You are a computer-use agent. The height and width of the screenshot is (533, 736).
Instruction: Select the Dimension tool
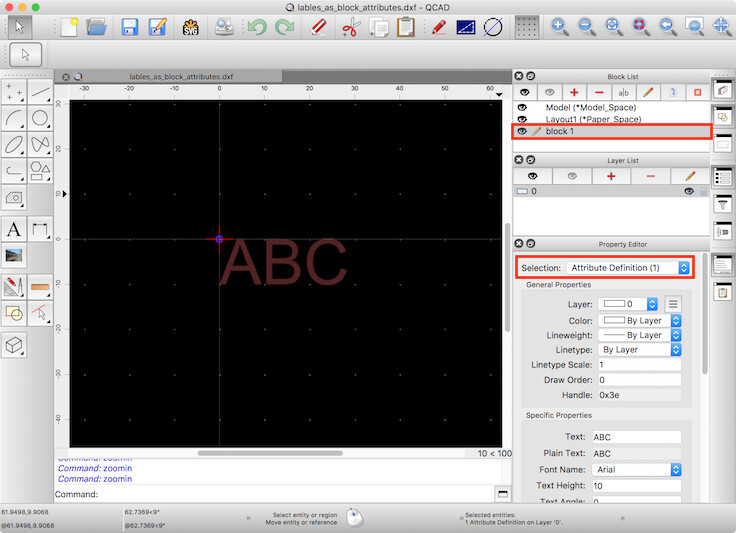[x=40, y=229]
